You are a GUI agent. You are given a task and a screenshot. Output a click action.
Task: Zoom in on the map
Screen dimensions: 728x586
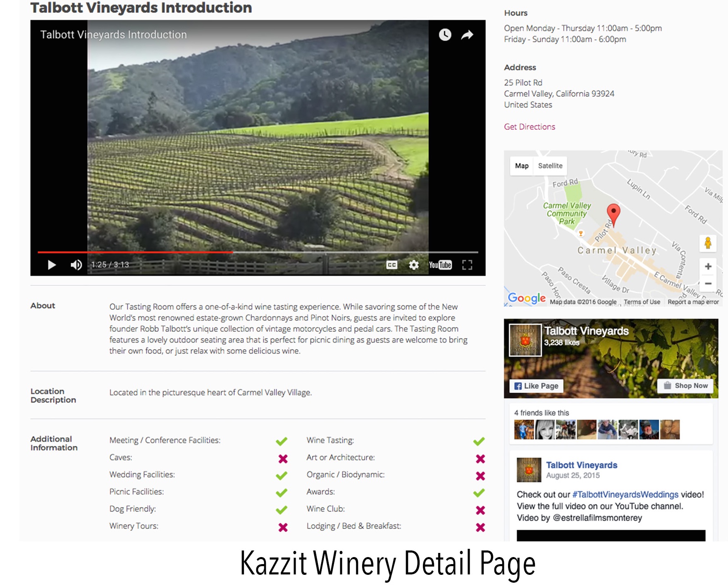pyautogui.click(x=708, y=267)
